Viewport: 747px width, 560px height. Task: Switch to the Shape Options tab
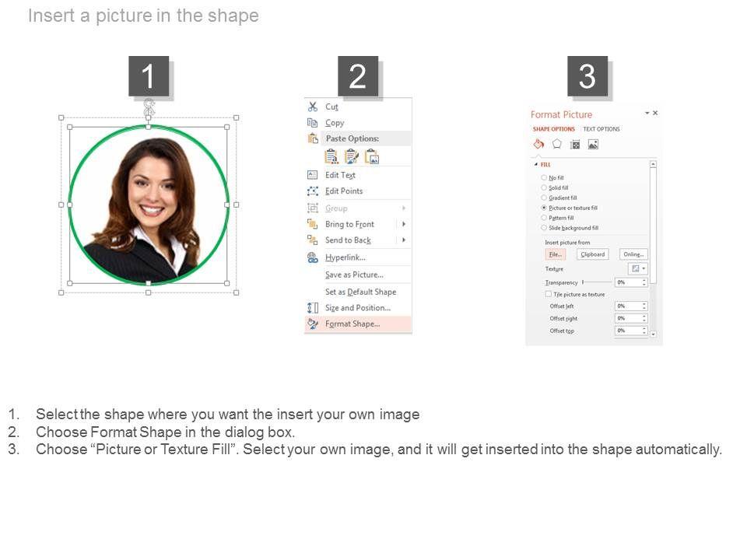click(553, 129)
